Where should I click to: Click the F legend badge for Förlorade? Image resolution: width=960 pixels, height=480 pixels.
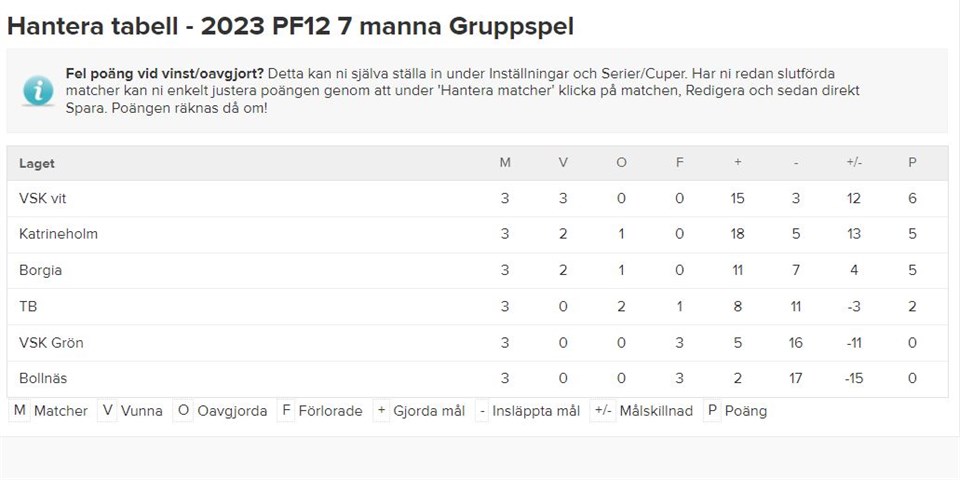[x=286, y=411]
